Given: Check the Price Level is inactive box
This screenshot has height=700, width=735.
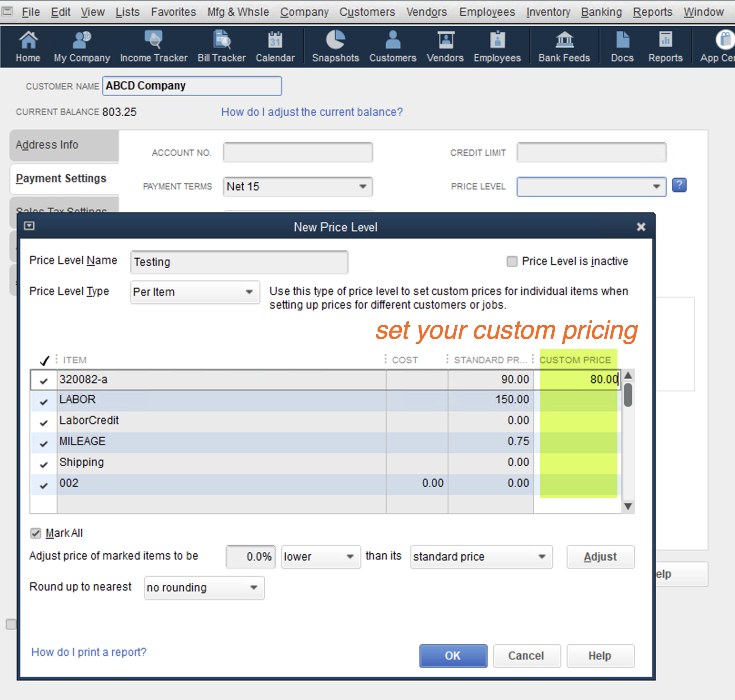Looking at the screenshot, I should click(x=512, y=261).
